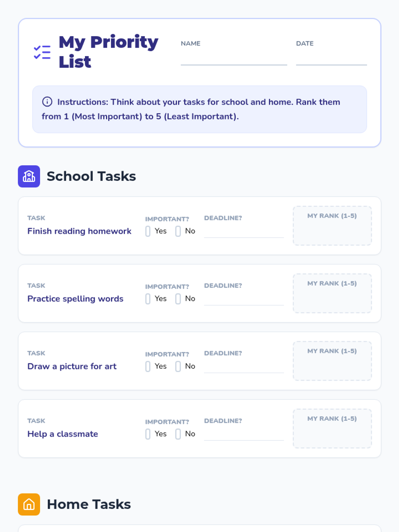Click deadline field for Practice spelling words
The image size is (399, 532).
click(x=244, y=299)
